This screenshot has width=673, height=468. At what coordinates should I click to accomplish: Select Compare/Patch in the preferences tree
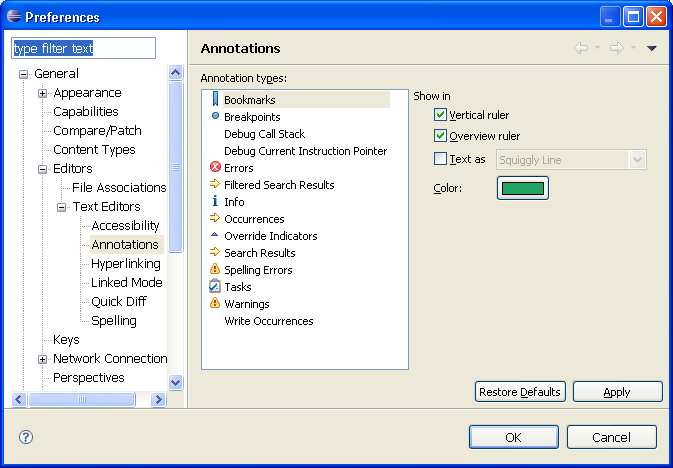tap(97, 131)
